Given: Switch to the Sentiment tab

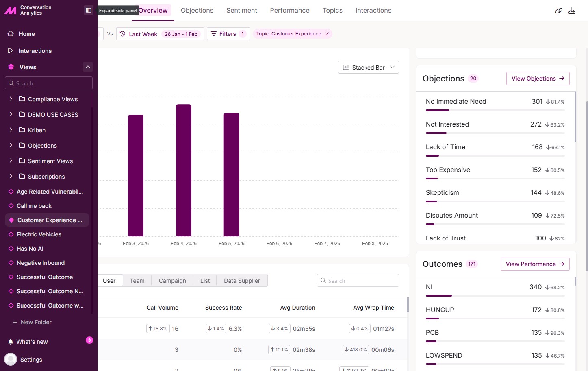Looking at the screenshot, I should click(241, 11).
